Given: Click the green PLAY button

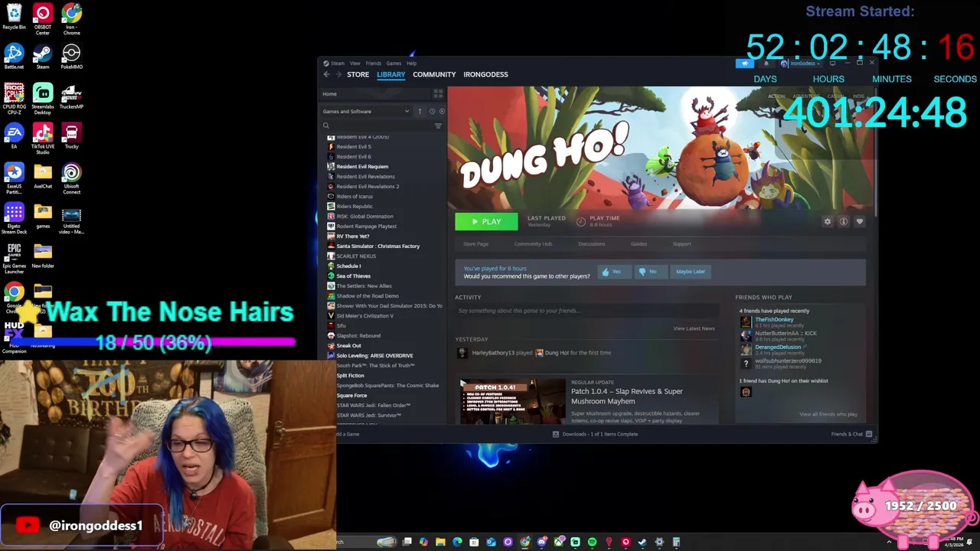Looking at the screenshot, I should [x=486, y=222].
